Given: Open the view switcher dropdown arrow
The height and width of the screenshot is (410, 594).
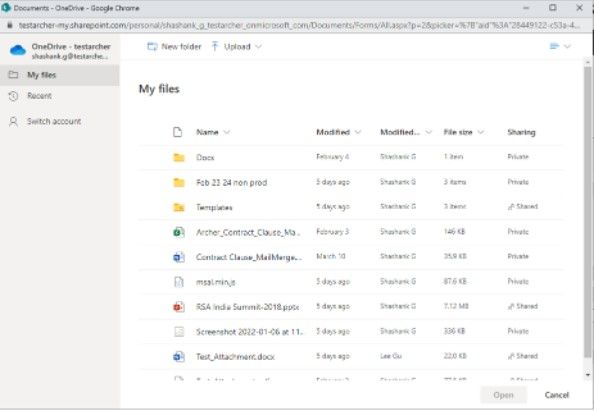Looking at the screenshot, I should click(x=567, y=46).
